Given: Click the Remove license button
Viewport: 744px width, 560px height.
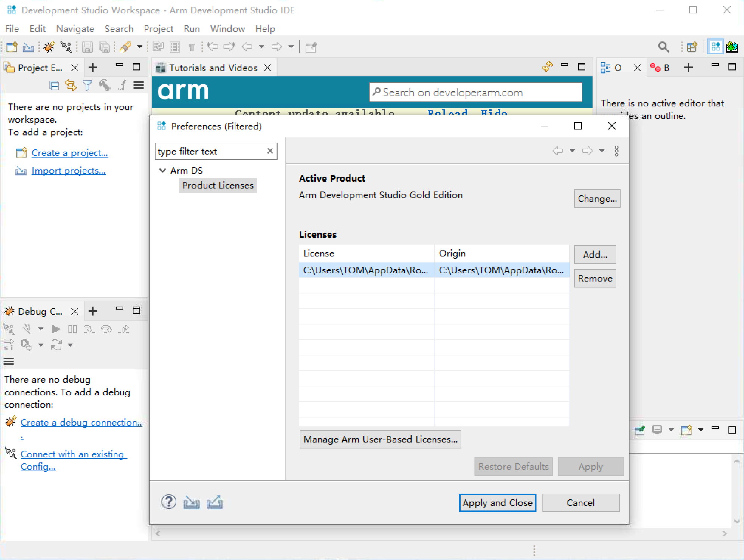Looking at the screenshot, I should coord(595,278).
